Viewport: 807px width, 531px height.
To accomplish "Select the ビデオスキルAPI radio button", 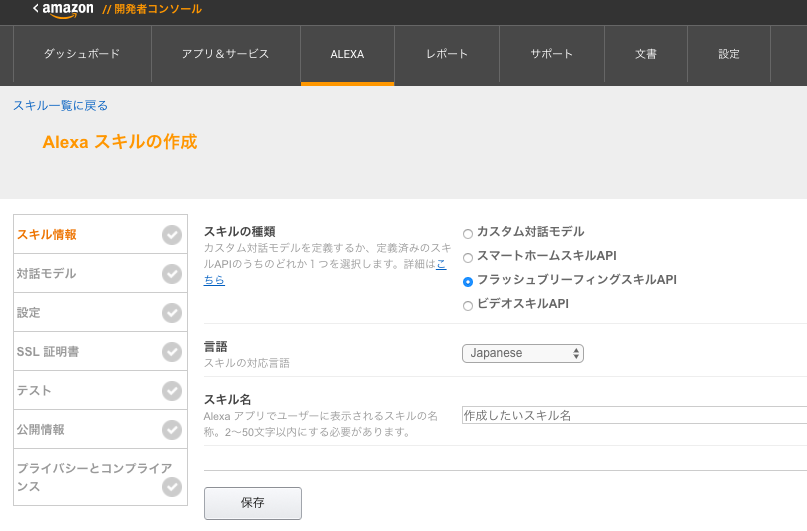I will tap(468, 306).
